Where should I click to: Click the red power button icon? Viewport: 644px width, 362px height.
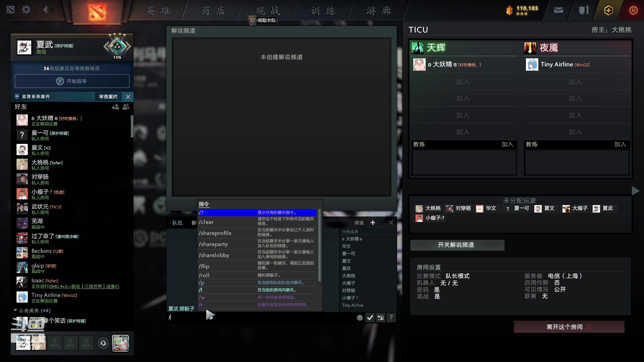(x=633, y=10)
